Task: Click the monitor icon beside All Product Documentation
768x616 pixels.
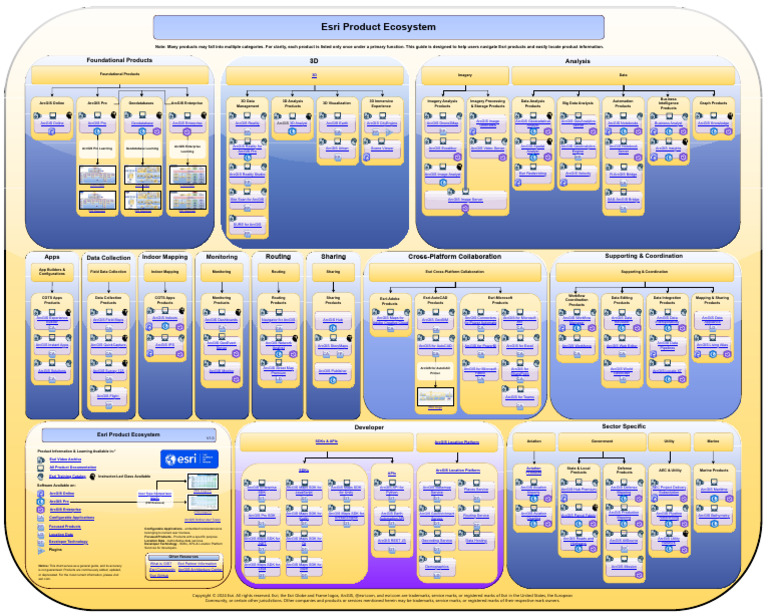Action: point(41,468)
